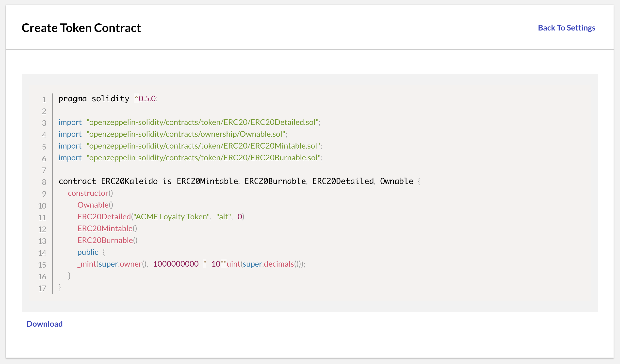620x364 pixels.
Task: Click the 1000000000 numeric literal
Action: (x=176, y=264)
